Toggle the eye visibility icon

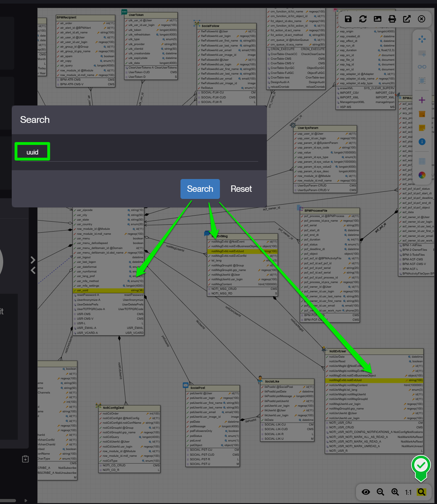point(366,492)
